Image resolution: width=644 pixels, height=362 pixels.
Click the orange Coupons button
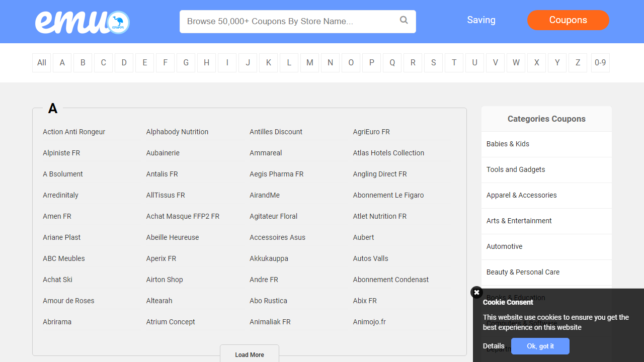pos(568,20)
